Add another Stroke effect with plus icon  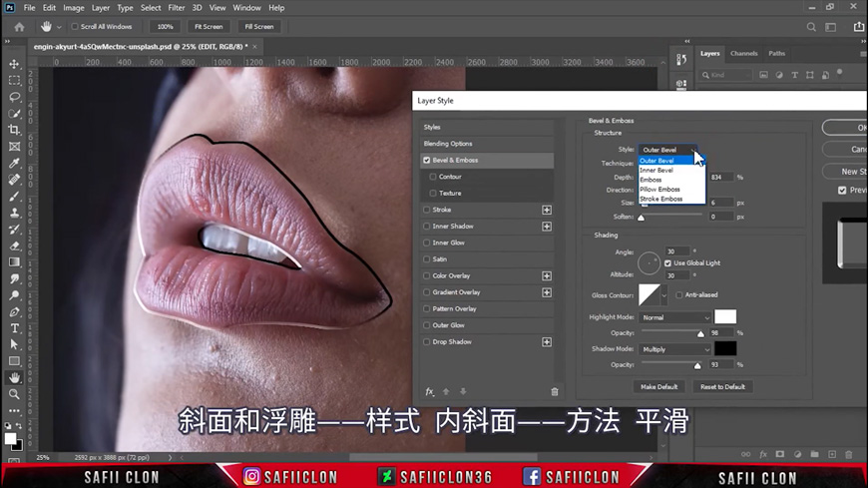coord(547,210)
